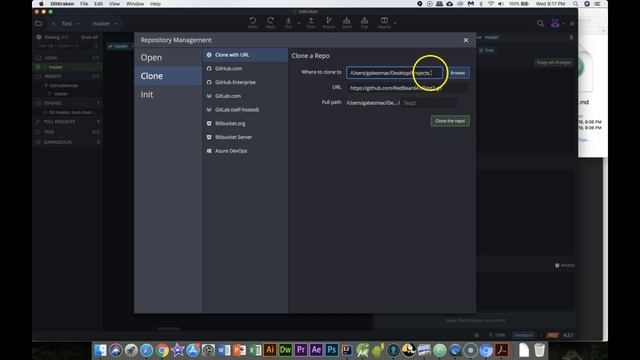This screenshot has width=640, height=360.
Task: Select GitHub Enterprise clone source
Action: (245, 82)
